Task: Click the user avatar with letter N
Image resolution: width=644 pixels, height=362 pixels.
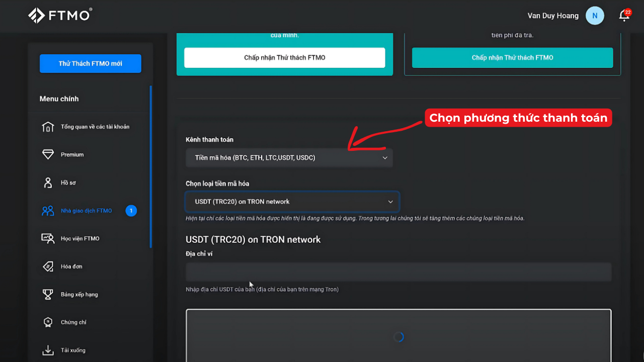Action: point(595,16)
